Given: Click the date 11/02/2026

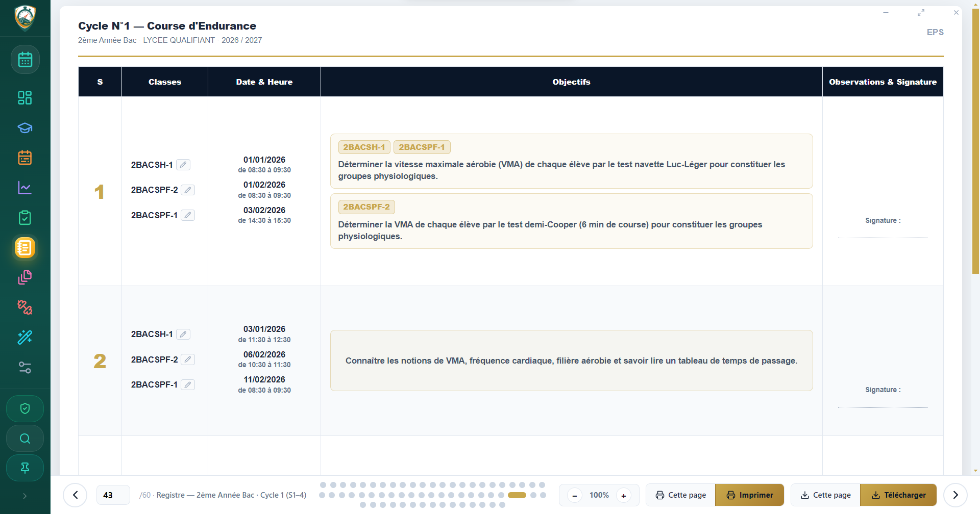Looking at the screenshot, I should [x=264, y=379].
